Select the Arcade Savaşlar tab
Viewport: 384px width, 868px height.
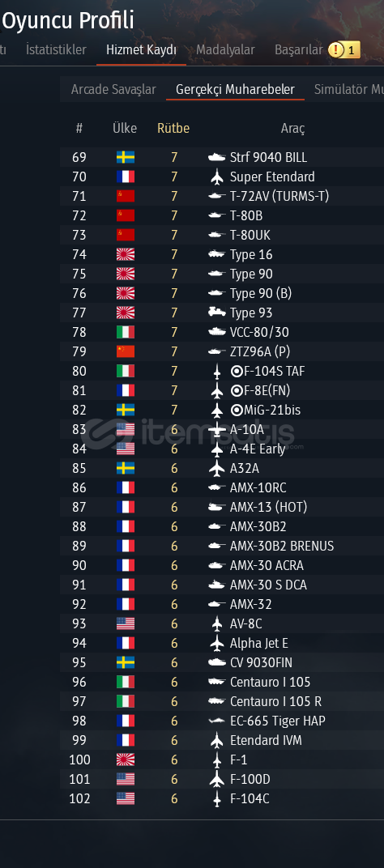(113, 90)
